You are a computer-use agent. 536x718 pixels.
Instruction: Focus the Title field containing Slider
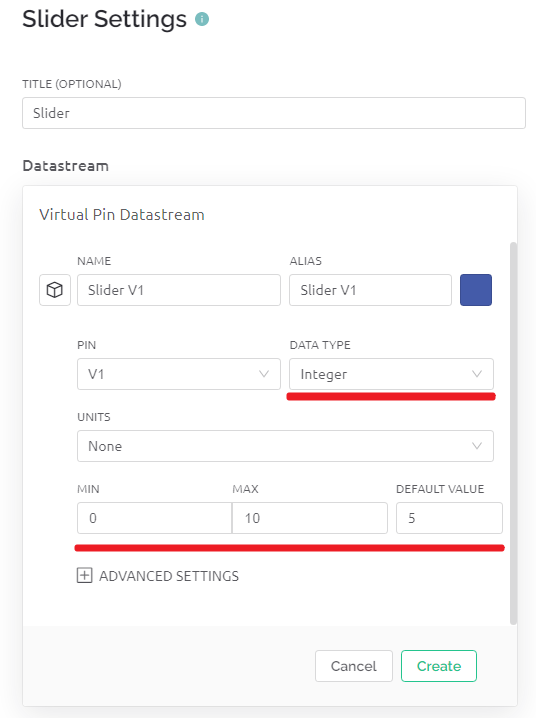(x=274, y=113)
